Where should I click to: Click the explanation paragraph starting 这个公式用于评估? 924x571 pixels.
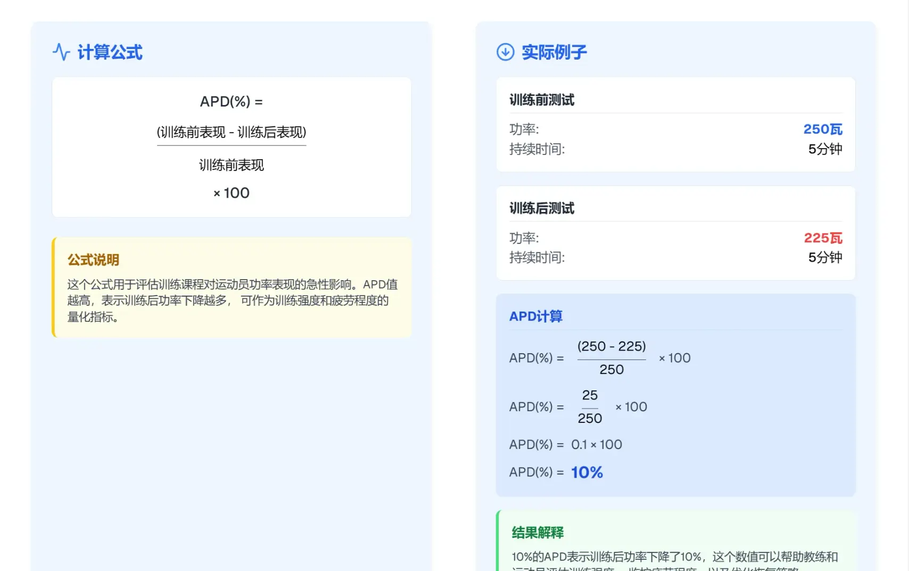click(x=233, y=300)
